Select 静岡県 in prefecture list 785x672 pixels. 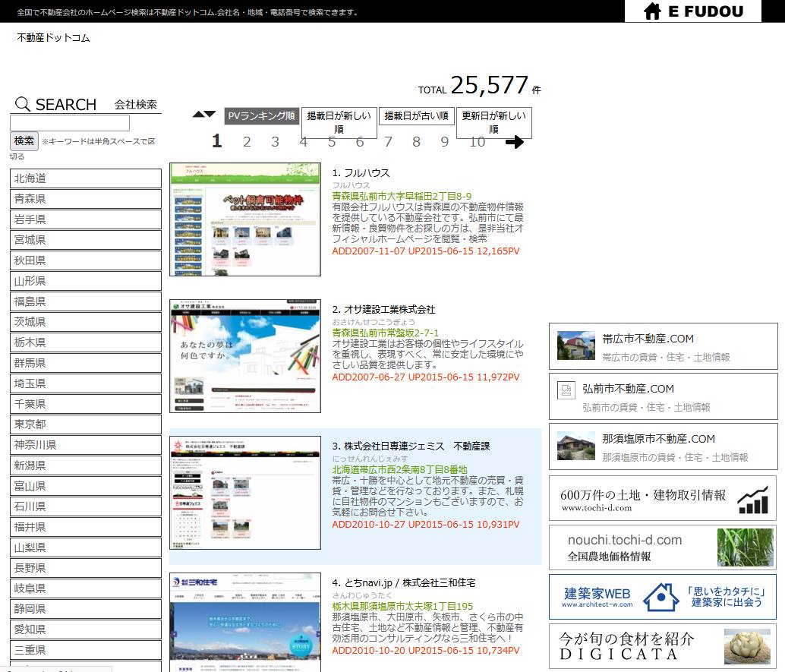pos(86,610)
